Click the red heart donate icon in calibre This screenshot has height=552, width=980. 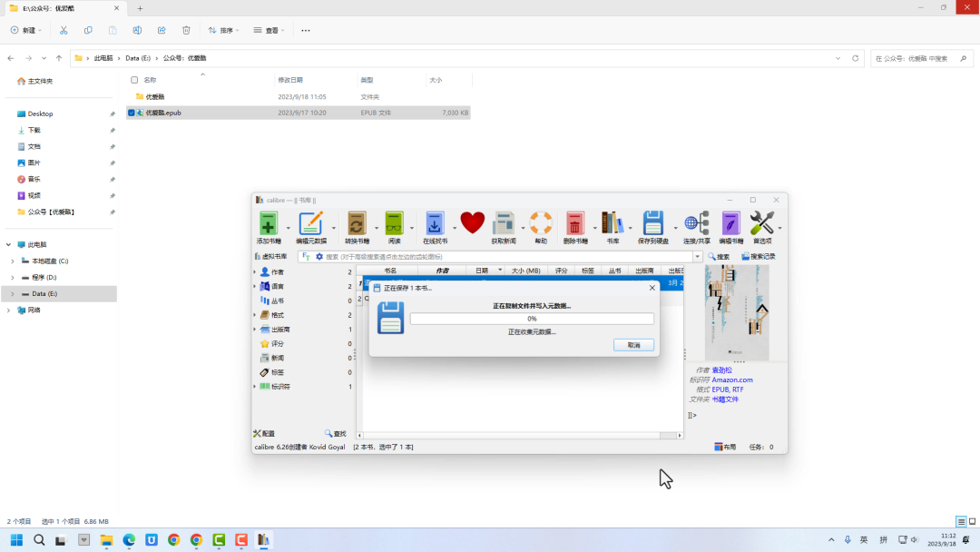473,223
